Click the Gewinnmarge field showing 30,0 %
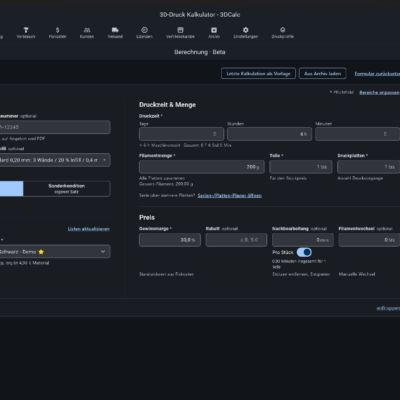400x400 pixels. click(170, 240)
